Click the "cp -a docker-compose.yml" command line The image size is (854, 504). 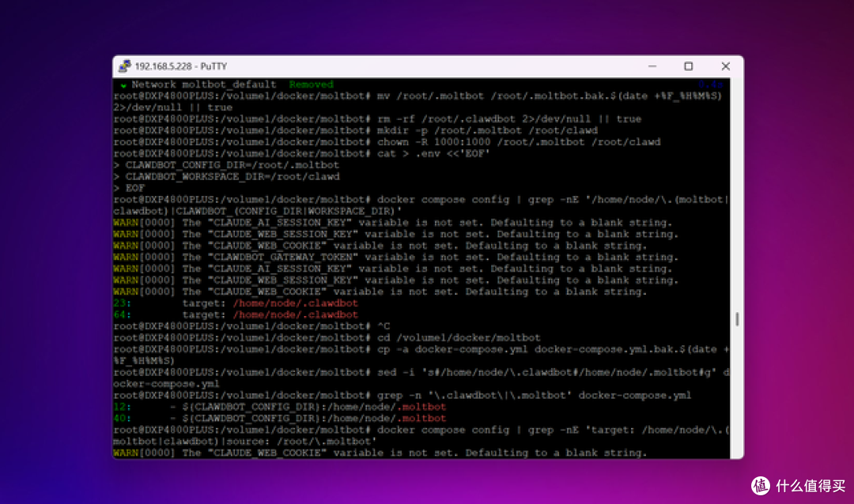421,355
